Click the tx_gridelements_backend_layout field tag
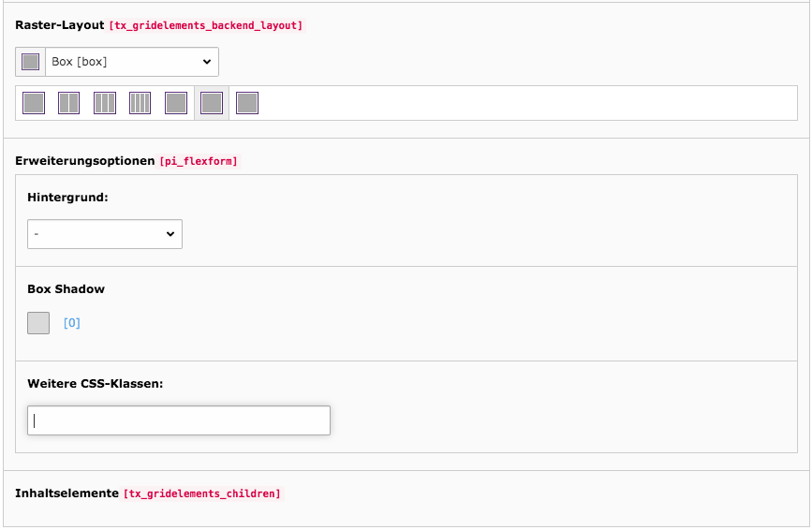Image resolution: width=812 pixels, height=530 pixels. tap(206, 25)
